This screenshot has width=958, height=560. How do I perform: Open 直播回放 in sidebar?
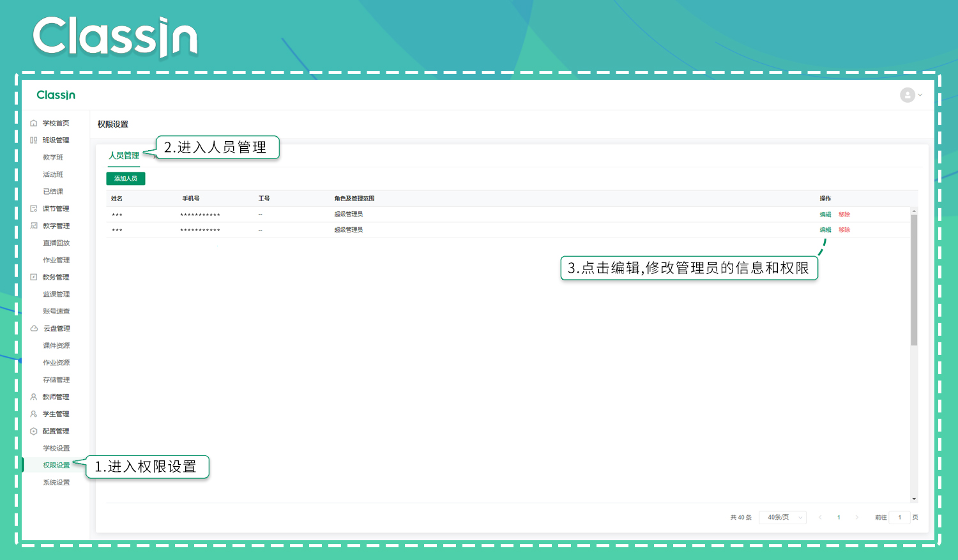coord(56,243)
